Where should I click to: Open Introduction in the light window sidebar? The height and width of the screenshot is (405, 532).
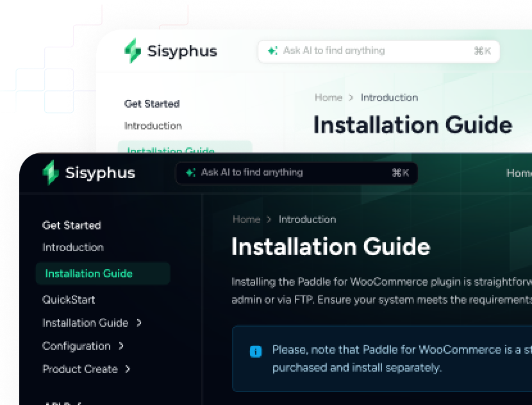(x=153, y=126)
